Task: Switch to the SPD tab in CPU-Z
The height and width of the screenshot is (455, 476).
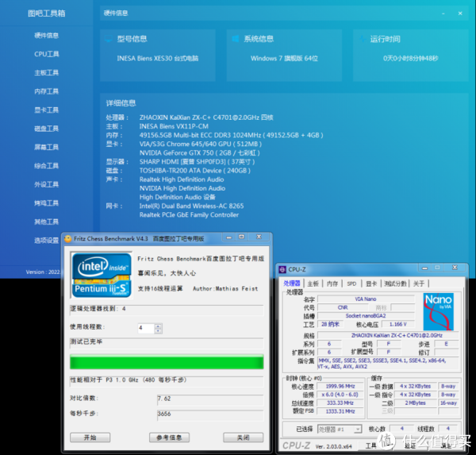Action: coord(351,283)
